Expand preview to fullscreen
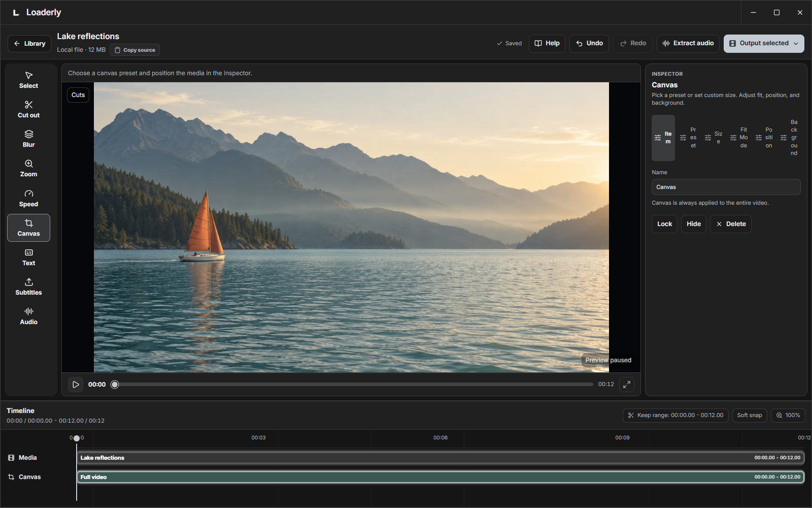The height and width of the screenshot is (508, 812). (x=627, y=385)
